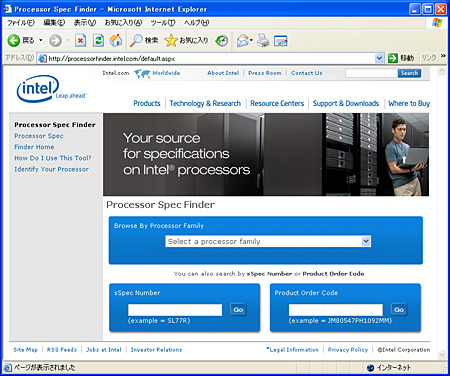Expand the Select a processor family dropdown

[366, 241]
